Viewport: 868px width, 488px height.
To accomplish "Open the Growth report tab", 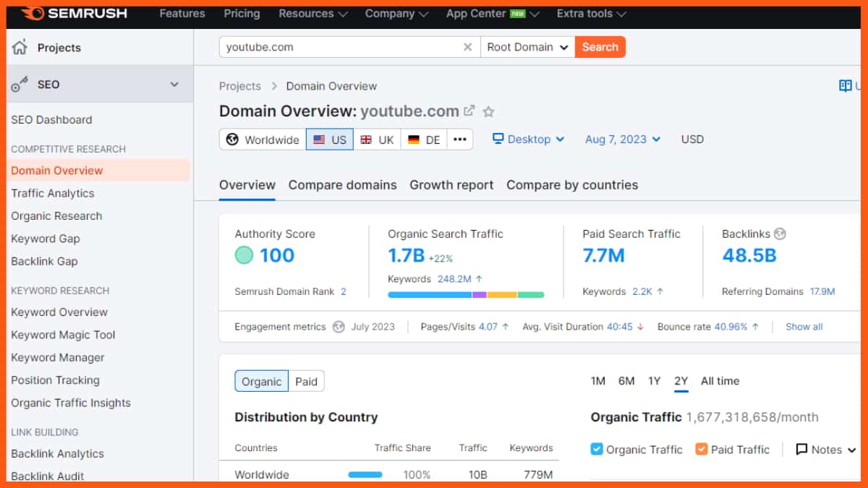I will [451, 185].
